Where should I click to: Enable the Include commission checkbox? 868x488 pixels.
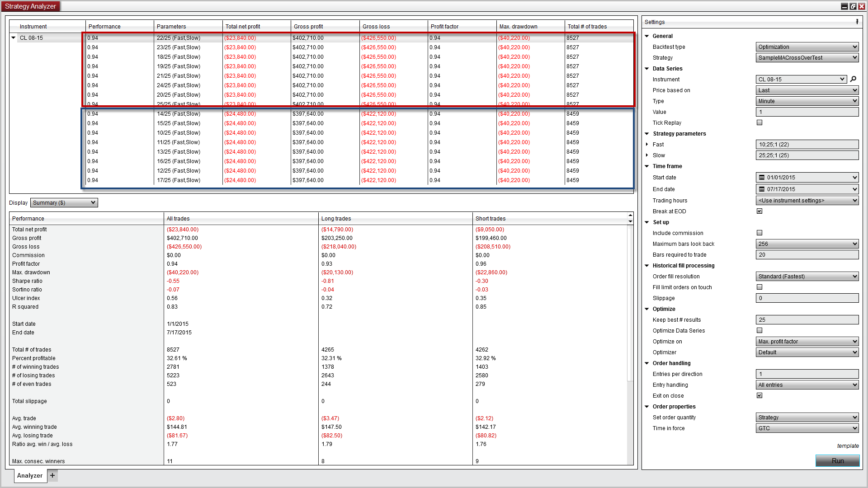click(x=759, y=233)
